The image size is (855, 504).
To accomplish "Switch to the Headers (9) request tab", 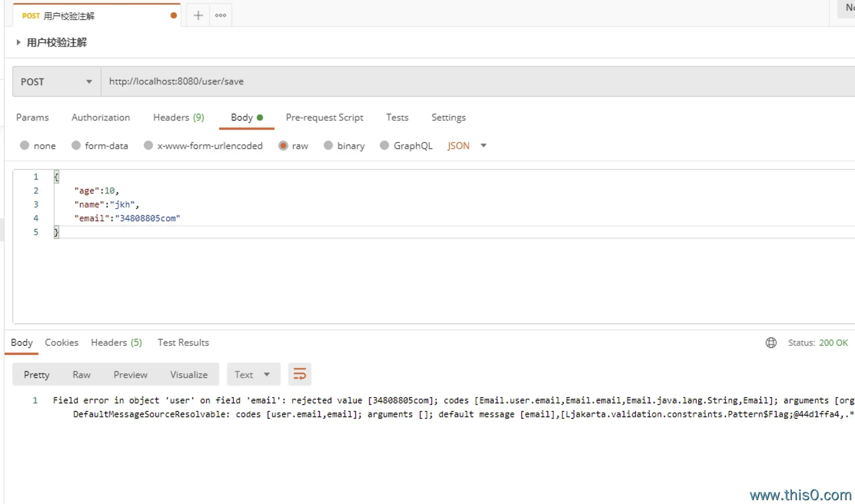I will coord(178,118).
